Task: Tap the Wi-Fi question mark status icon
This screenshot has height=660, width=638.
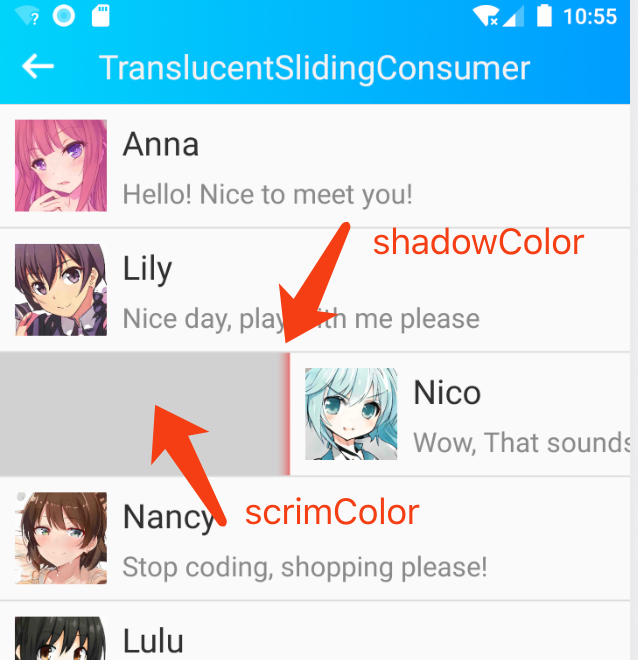Action: click(27, 16)
